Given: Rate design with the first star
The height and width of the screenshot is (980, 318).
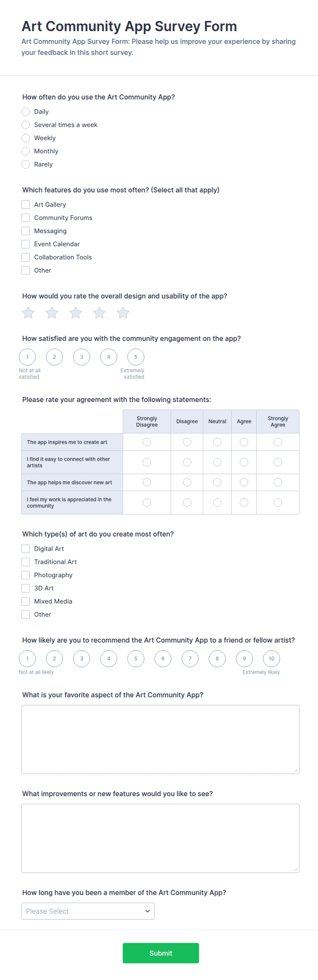Looking at the screenshot, I should click(28, 313).
